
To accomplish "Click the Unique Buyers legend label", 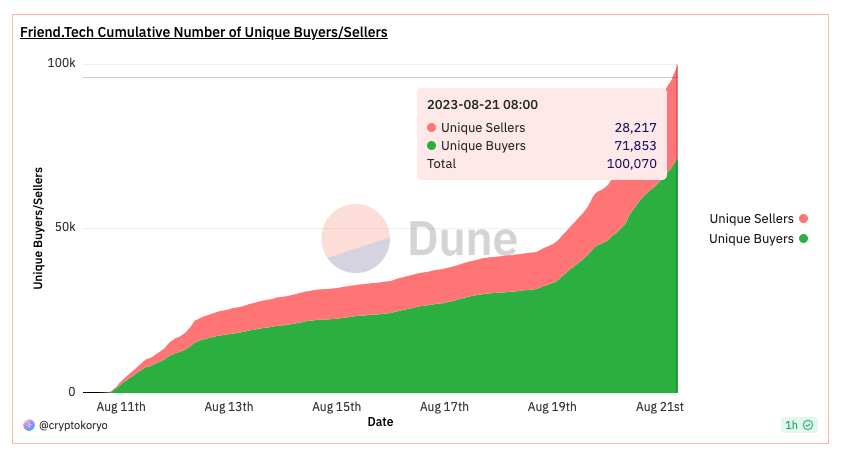I will tap(751, 238).
